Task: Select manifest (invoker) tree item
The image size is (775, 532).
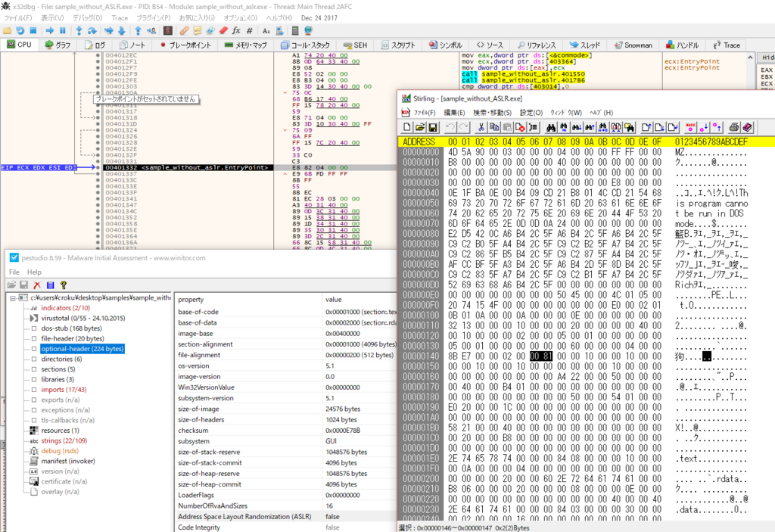Action: (67, 461)
